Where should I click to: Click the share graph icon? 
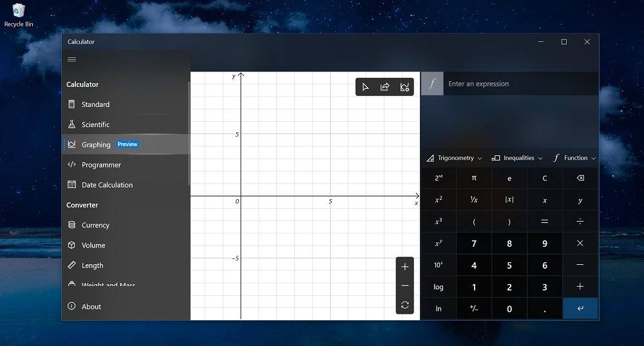click(385, 87)
